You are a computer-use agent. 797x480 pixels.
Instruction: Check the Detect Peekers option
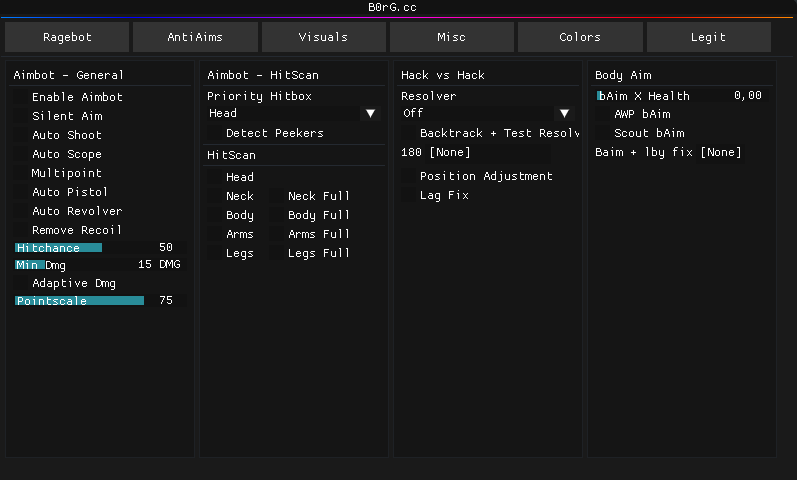coord(216,134)
